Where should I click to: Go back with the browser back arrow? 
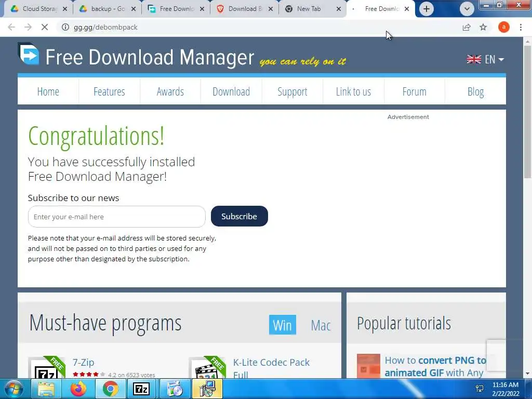(x=11, y=27)
